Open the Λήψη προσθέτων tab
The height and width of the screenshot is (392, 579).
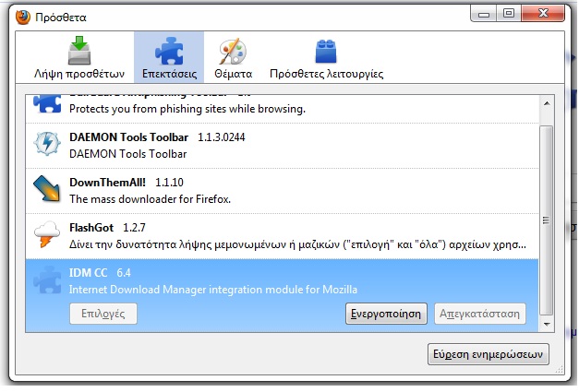79,57
